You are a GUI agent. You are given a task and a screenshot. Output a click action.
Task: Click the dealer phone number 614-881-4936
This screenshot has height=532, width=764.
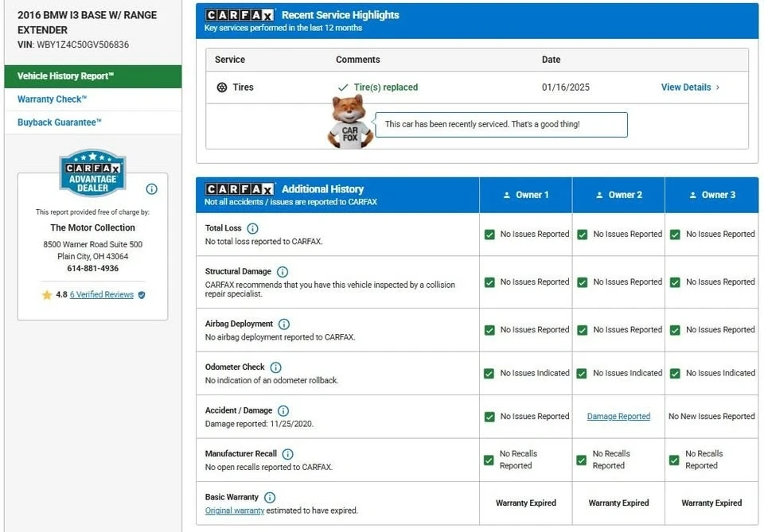[x=92, y=268]
